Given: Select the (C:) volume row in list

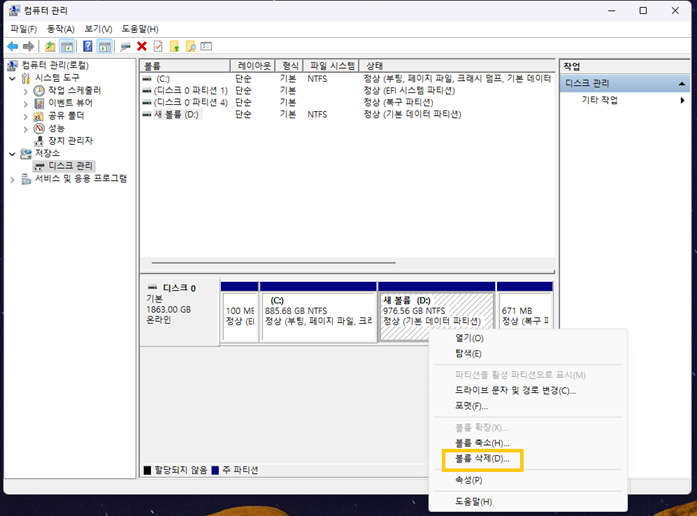Looking at the screenshot, I should (347, 79).
